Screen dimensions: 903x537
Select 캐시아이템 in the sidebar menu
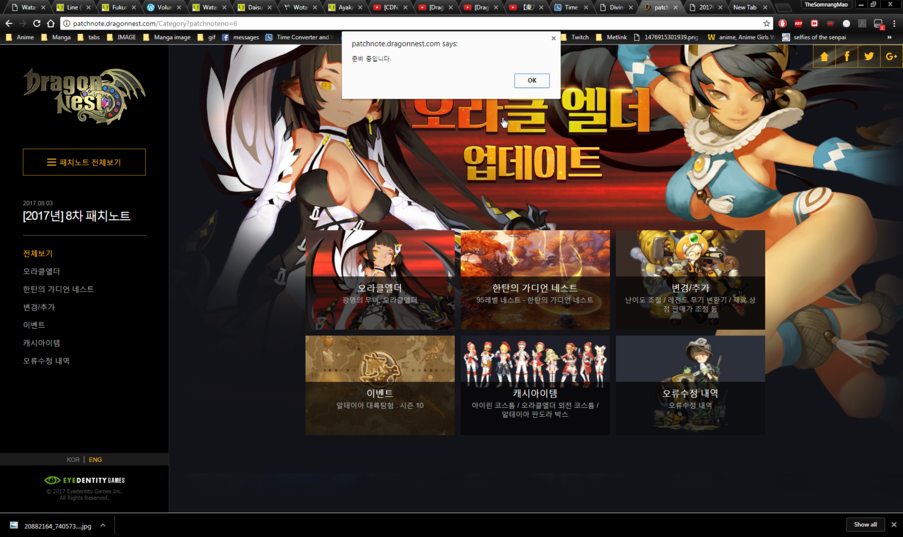point(41,343)
